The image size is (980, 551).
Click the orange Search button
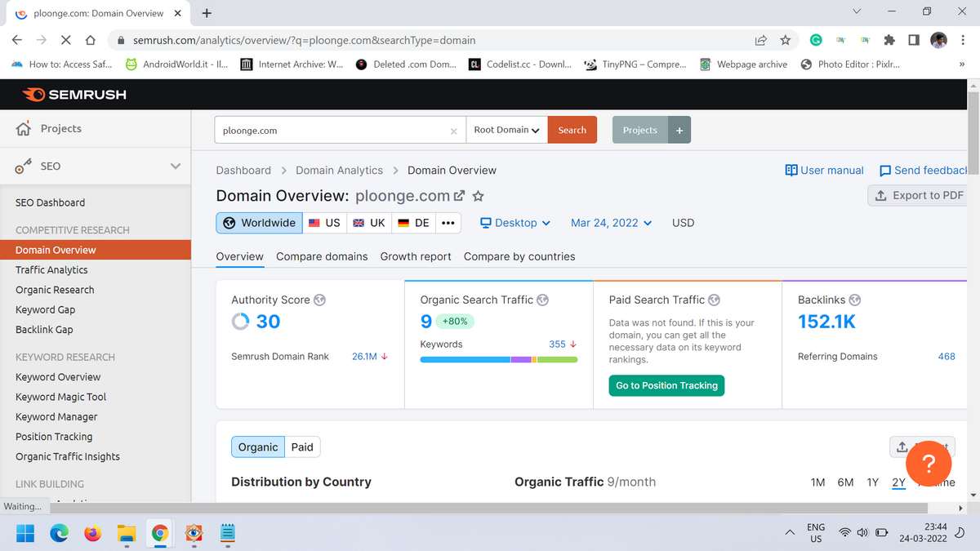(572, 130)
